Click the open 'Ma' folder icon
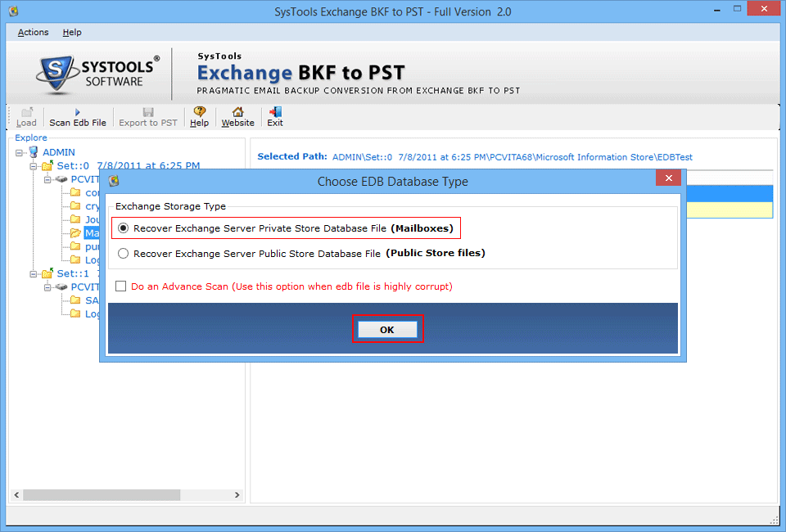Viewport: 786px width, 532px height. pyautogui.click(x=75, y=232)
